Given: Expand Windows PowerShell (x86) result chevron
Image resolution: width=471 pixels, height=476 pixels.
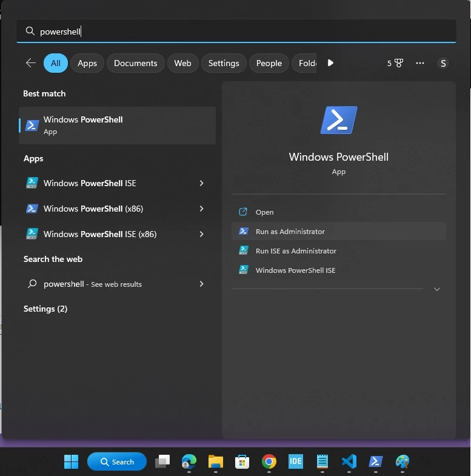Looking at the screenshot, I should 201,209.
